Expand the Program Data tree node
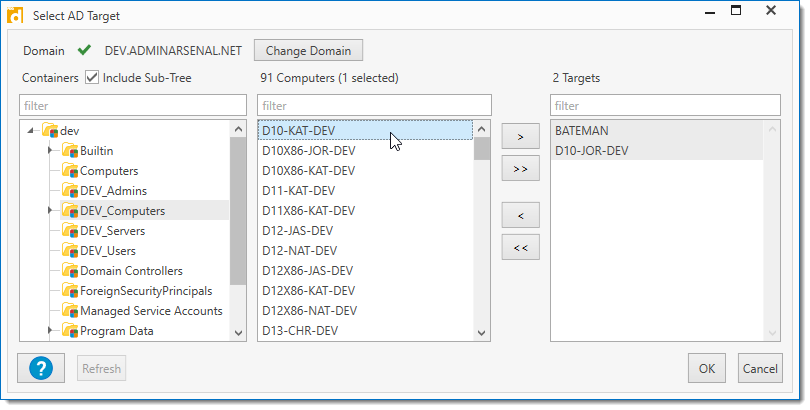This screenshot has height=410, width=810. (x=50, y=331)
